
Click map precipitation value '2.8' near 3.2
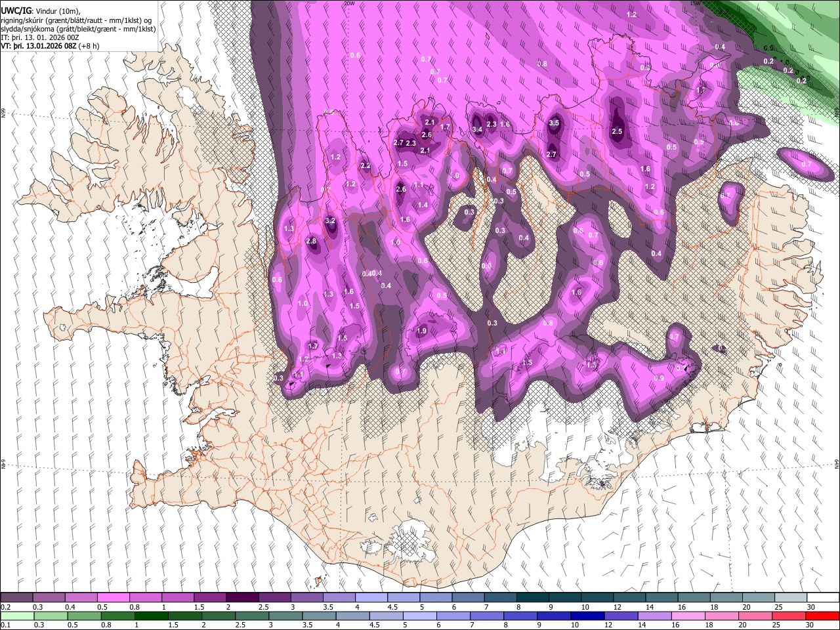(x=311, y=241)
